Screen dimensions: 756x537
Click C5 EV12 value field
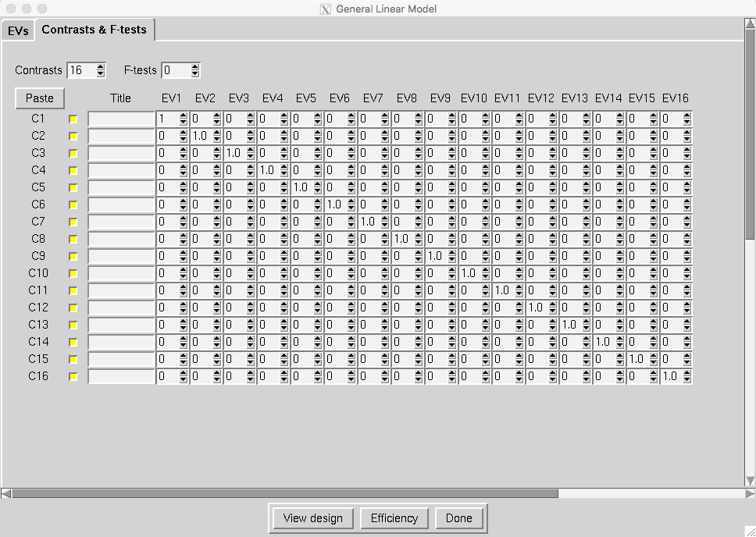537,187
